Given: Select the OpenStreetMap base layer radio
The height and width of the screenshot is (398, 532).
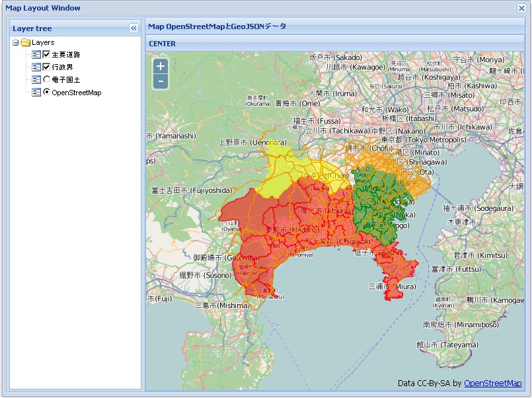Looking at the screenshot, I should pos(46,92).
